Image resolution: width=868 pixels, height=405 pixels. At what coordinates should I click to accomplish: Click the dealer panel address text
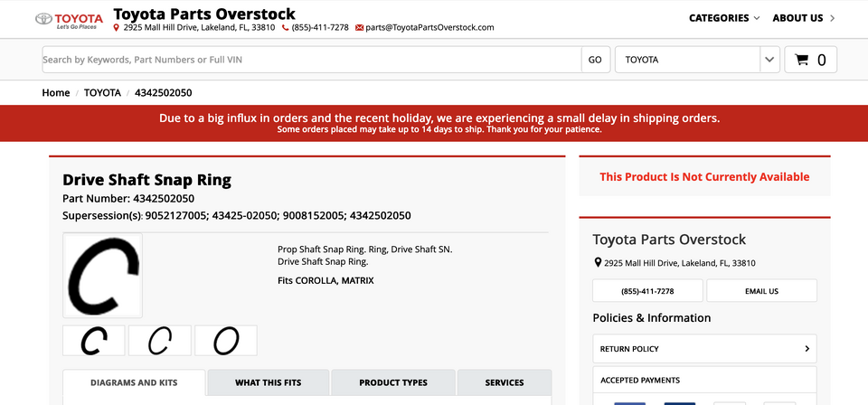pyautogui.click(x=680, y=263)
